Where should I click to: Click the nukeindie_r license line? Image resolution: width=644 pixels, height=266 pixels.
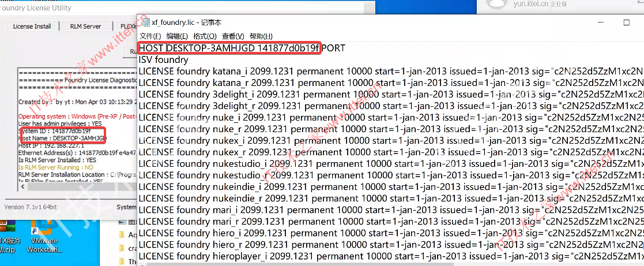[391, 198]
